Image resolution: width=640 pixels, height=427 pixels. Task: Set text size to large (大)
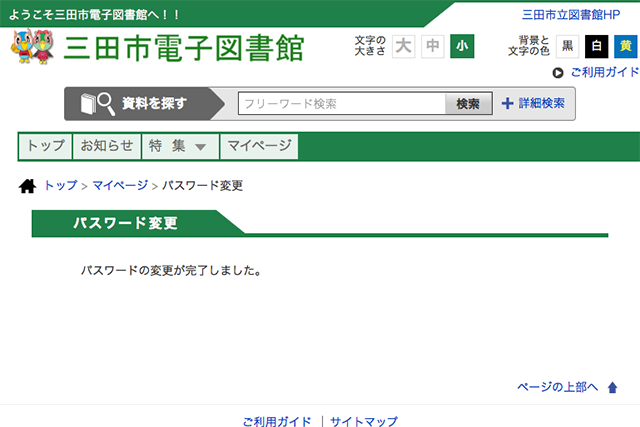403,46
